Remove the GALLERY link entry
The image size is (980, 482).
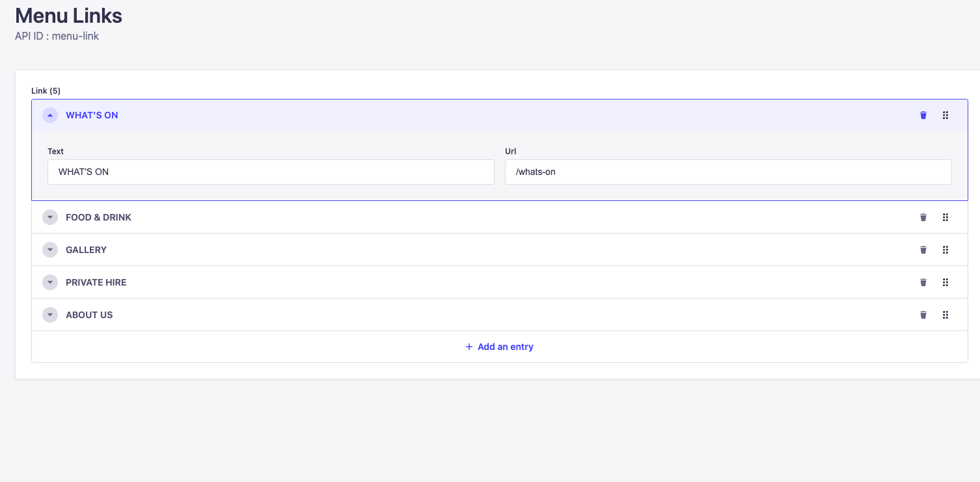click(x=923, y=250)
